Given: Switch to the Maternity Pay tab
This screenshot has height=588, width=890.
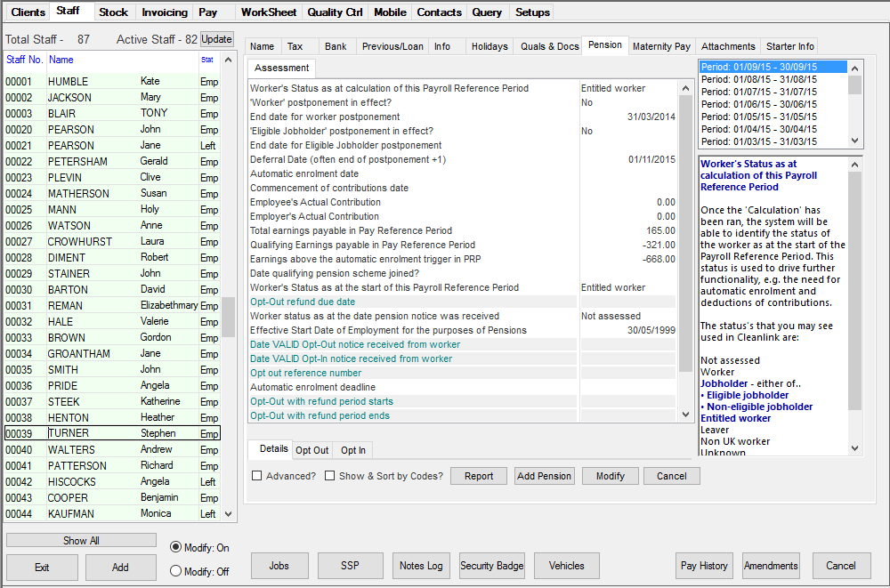Looking at the screenshot, I should pyautogui.click(x=661, y=45).
